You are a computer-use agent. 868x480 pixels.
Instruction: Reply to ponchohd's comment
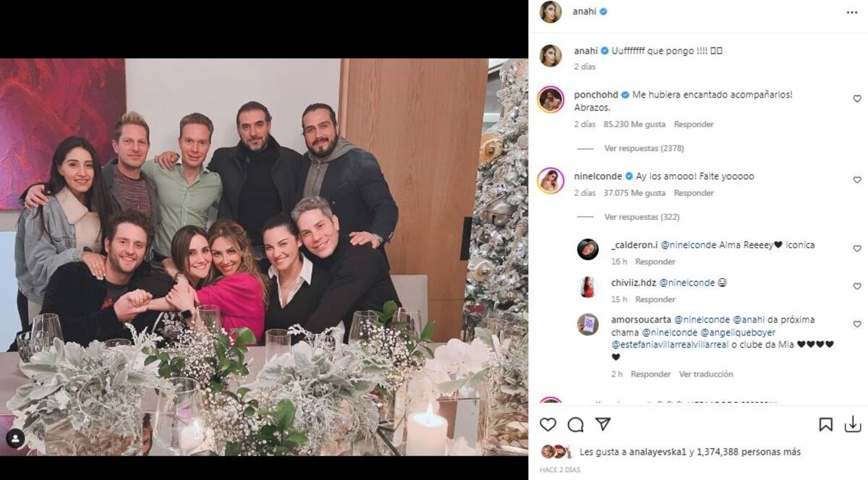coord(694,124)
